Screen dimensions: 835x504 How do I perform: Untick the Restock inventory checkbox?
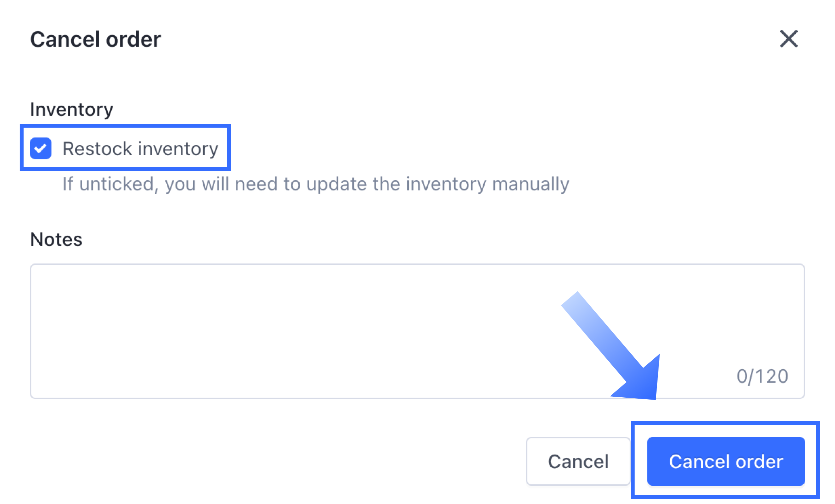tap(41, 148)
